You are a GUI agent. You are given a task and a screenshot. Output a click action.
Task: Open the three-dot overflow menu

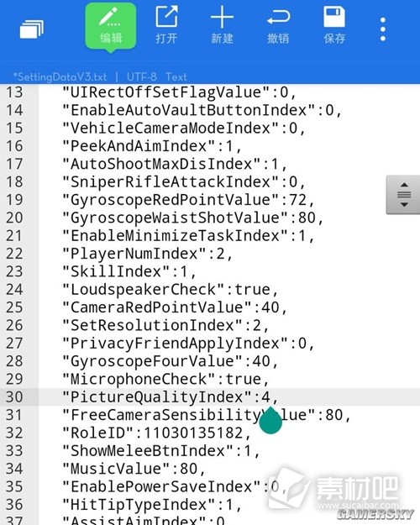coord(383,29)
